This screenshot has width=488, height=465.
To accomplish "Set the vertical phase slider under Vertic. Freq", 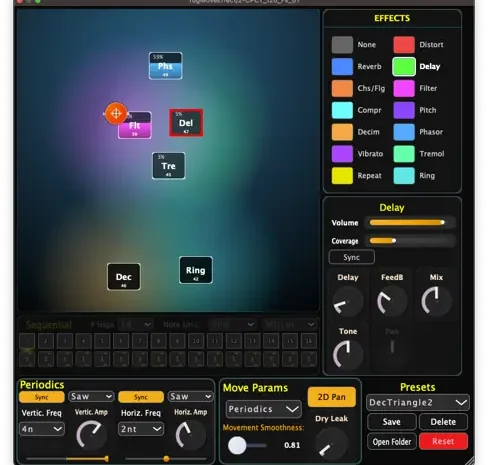I will click(x=67, y=459).
